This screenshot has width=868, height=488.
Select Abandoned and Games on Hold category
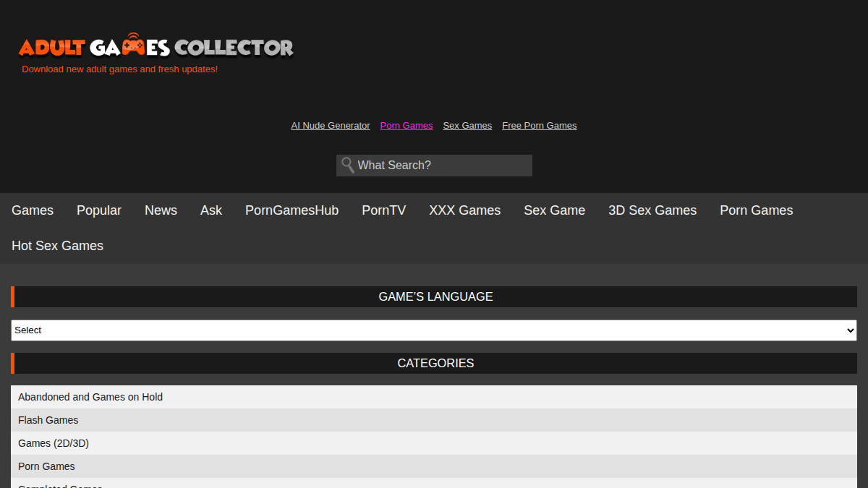434,397
